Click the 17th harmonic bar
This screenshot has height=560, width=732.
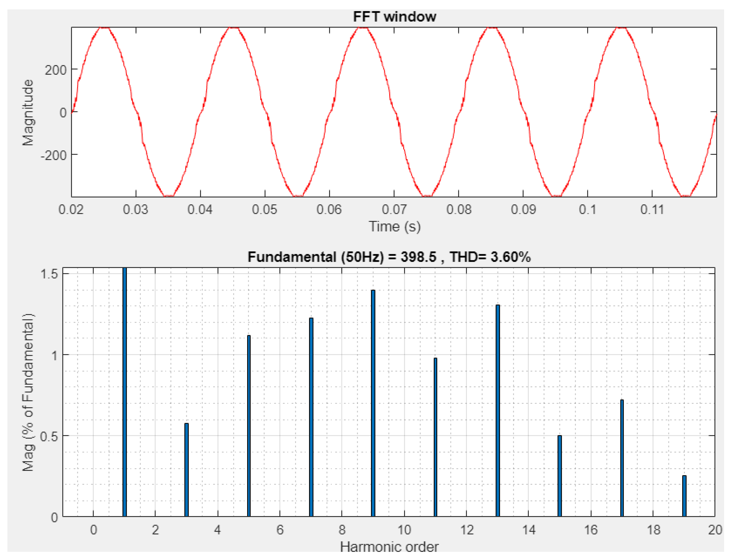point(622,459)
